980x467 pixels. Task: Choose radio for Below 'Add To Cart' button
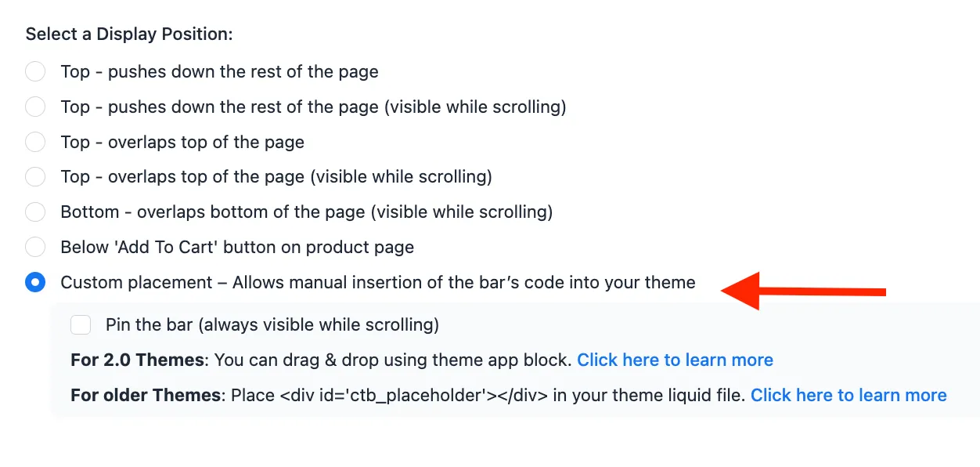click(x=35, y=247)
